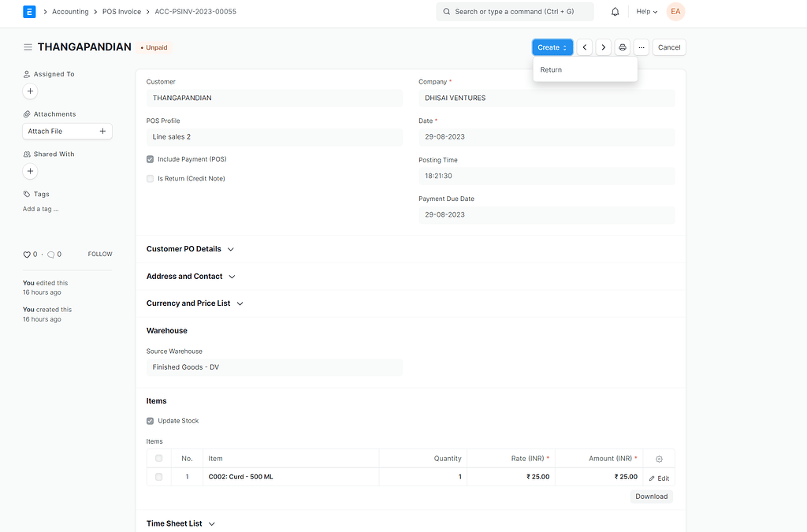The height and width of the screenshot is (532, 807).
Task: Navigate to the previous invoice using left arrow
Action: point(584,47)
